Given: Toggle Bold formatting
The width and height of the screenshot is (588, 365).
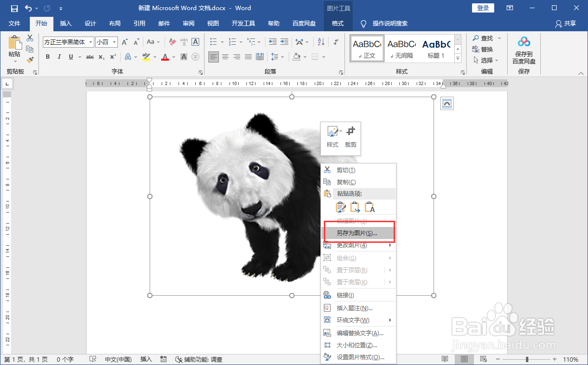Looking at the screenshot, I should [x=48, y=57].
